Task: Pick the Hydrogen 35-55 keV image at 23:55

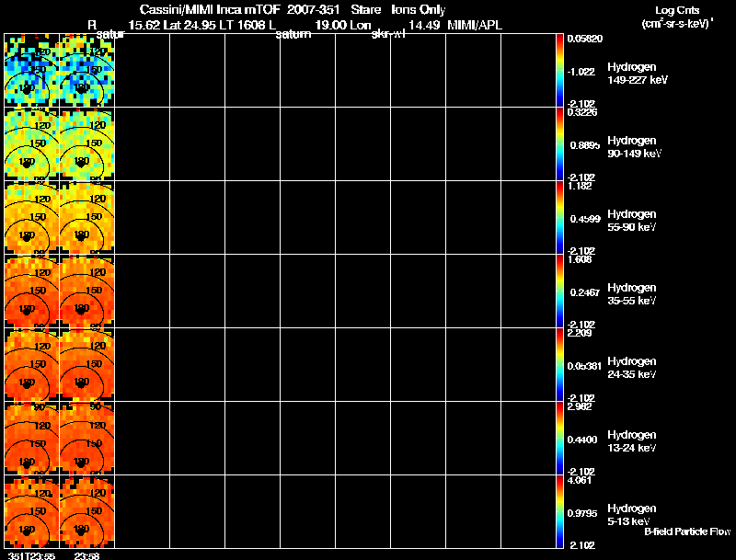Action: coord(31,291)
